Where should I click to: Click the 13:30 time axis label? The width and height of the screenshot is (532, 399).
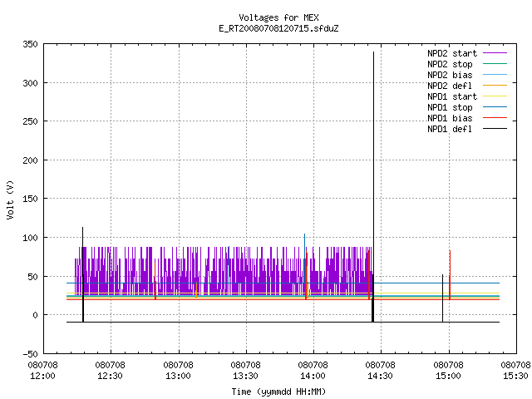tap(245, 376)
